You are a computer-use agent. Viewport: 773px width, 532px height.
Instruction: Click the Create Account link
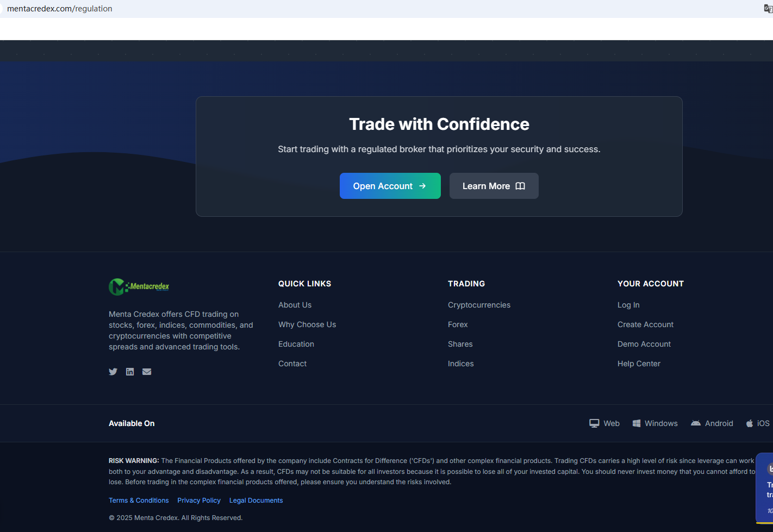(646, 324)
